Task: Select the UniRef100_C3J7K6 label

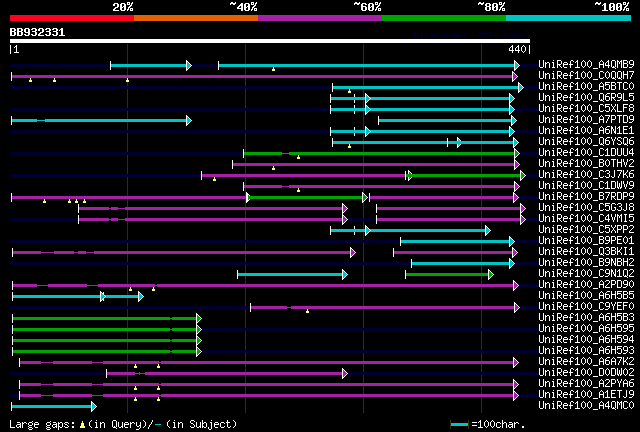Action: 586,174
